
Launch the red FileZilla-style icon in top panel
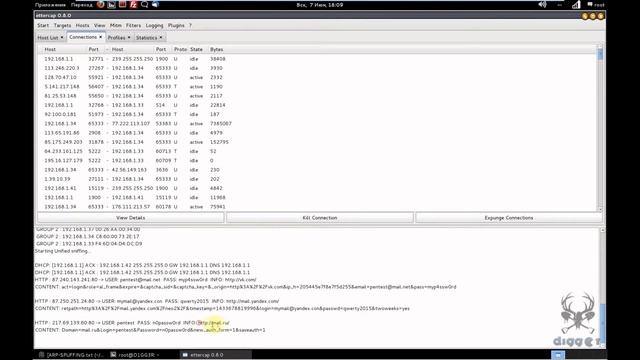133,5
